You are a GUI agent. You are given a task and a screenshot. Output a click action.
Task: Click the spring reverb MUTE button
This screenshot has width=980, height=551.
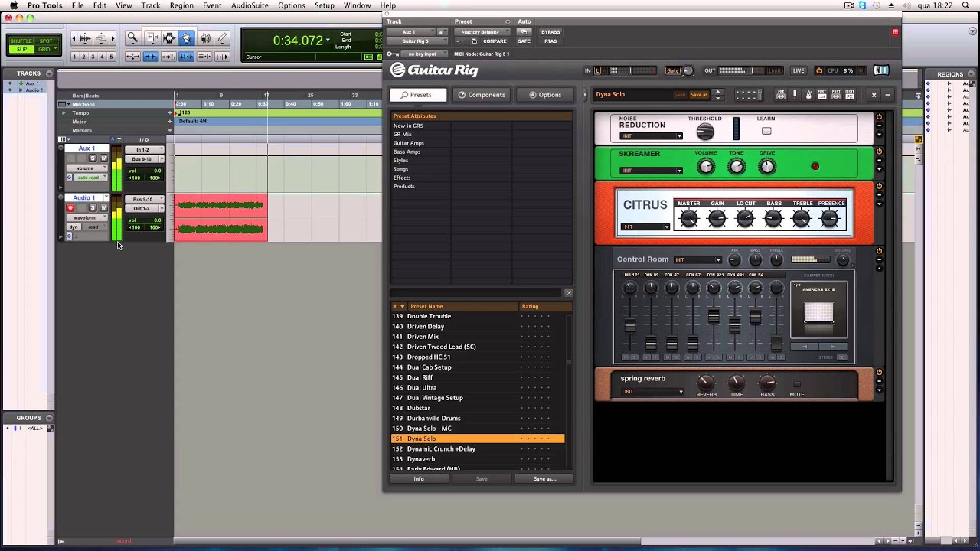(x=797, y=385)
